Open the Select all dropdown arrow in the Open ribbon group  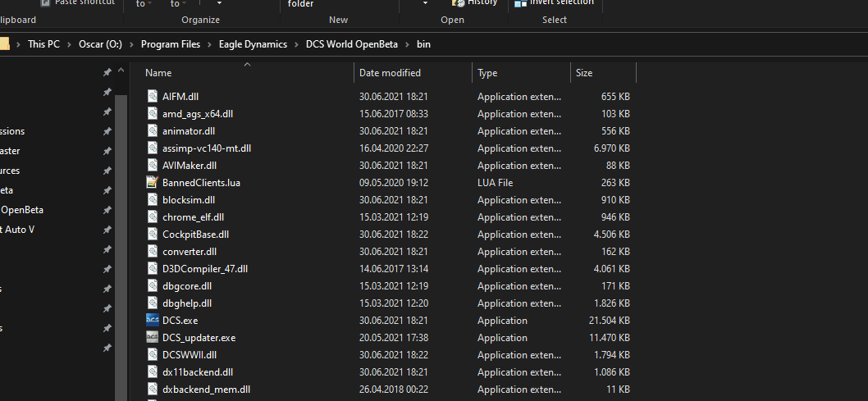425,3
